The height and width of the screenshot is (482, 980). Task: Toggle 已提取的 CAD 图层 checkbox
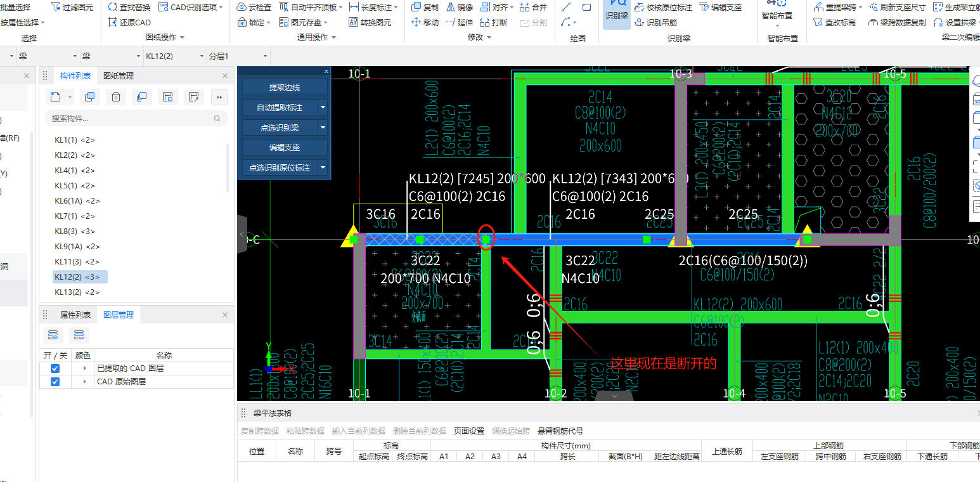[x=55, y=368]
